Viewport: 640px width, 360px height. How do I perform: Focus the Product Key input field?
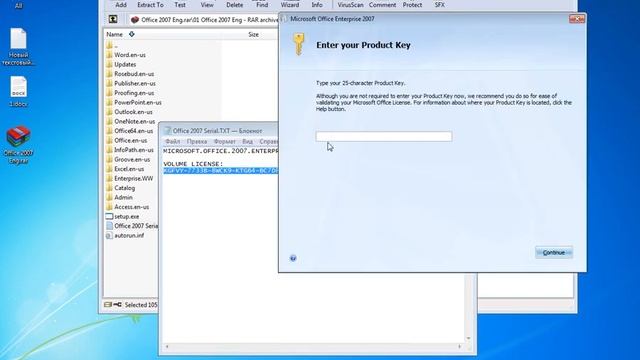coord(384,136)
